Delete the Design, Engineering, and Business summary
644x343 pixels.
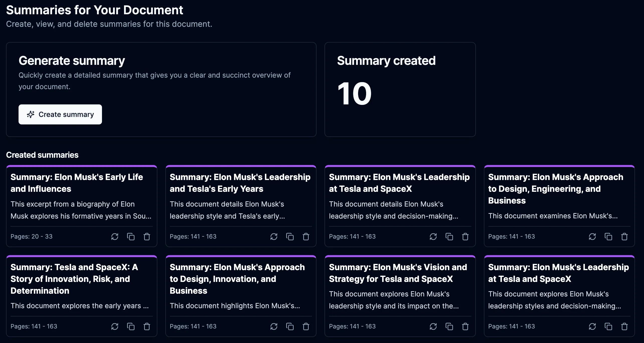point(624,237)
